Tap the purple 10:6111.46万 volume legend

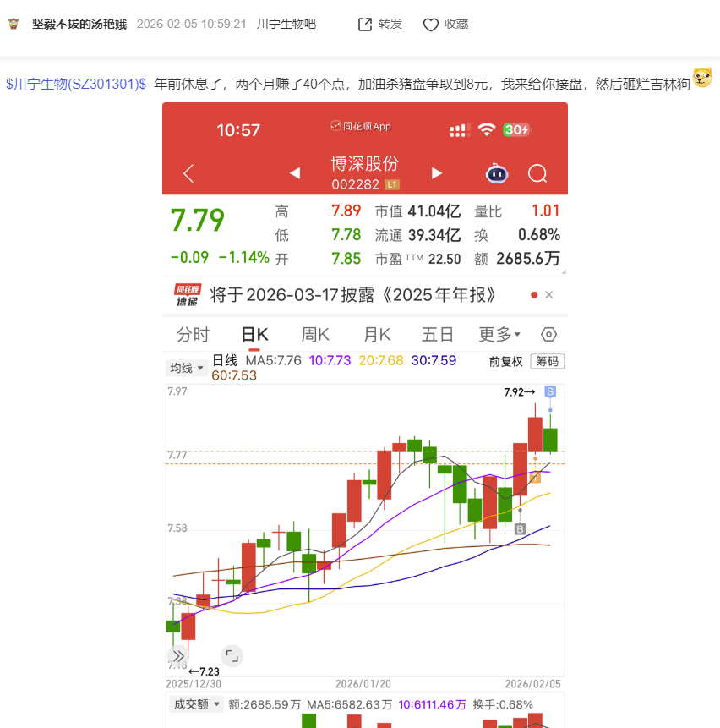pyautogui.click(x=432, y=705)
